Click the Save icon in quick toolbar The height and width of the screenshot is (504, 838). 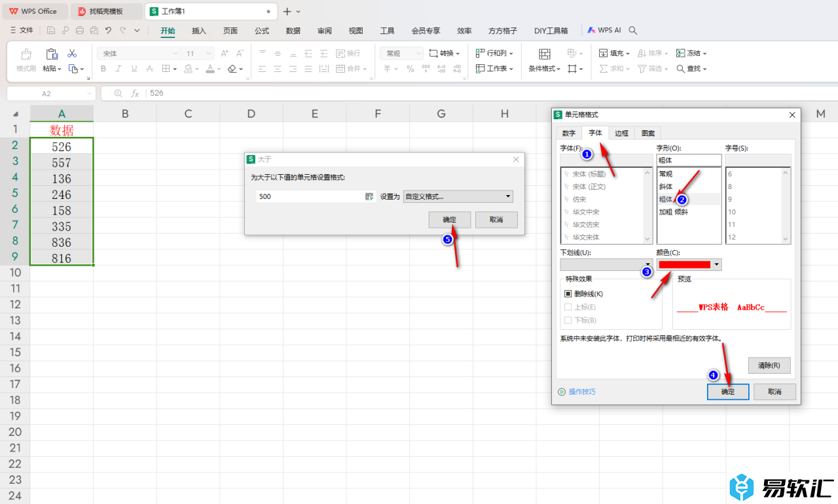51,30
